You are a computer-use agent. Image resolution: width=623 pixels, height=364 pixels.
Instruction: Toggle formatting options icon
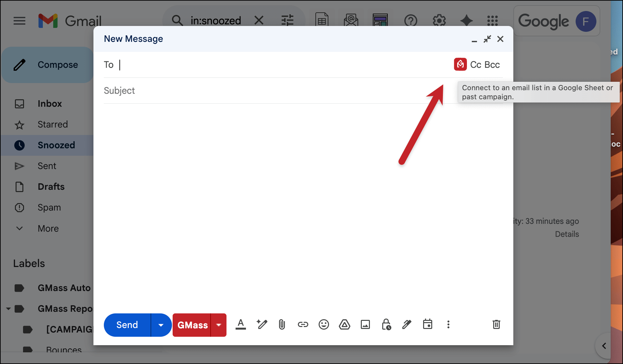coord(240,324)
